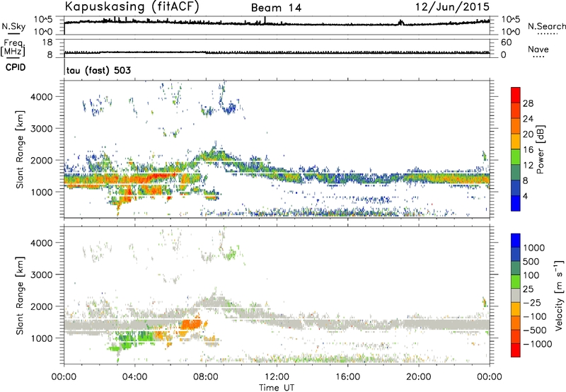Click the '12' tick on the Power colorbar
Viewport: 566px width, 392px height.
[528, 166]
